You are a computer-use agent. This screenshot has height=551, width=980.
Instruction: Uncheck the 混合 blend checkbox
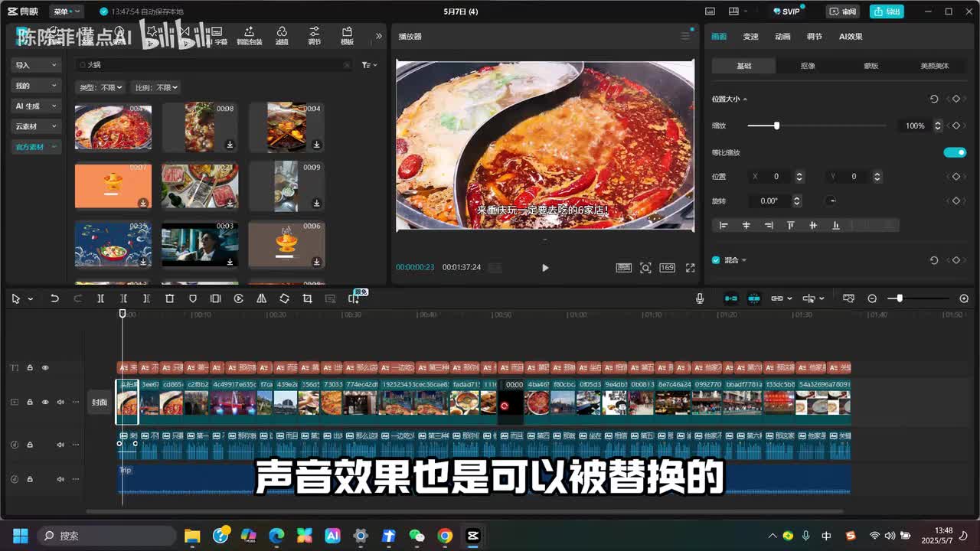pyautogui.click(x=716, y=260)
